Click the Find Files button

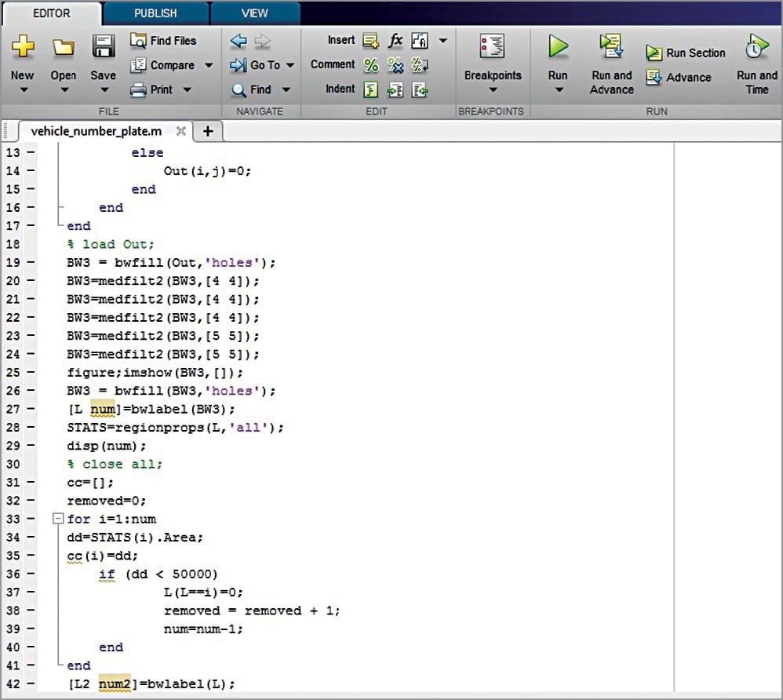pos(163,40)
